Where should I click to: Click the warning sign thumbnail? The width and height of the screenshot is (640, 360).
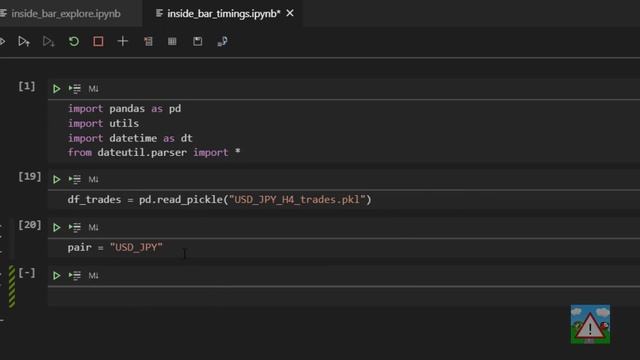[590, 324]
